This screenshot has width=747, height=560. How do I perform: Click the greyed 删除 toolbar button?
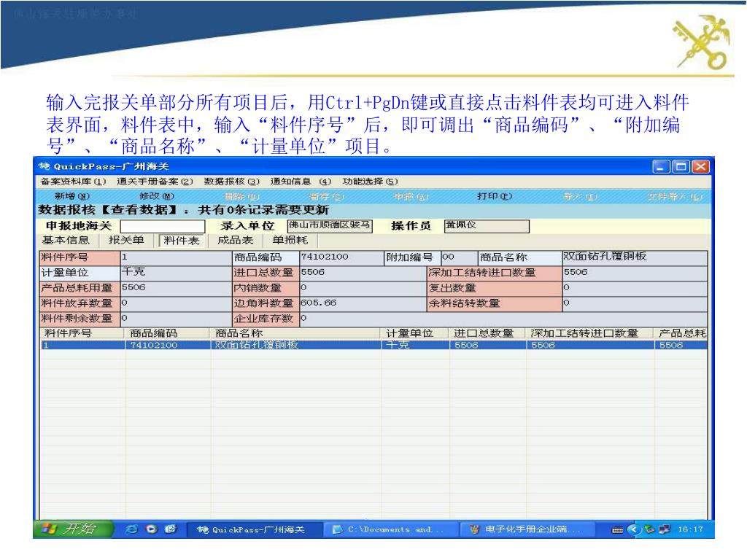[242, 196]
